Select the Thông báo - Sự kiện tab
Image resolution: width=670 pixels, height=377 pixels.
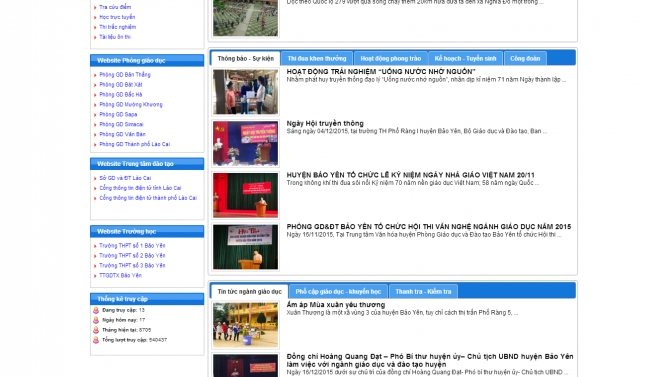(x=245, y=59)
